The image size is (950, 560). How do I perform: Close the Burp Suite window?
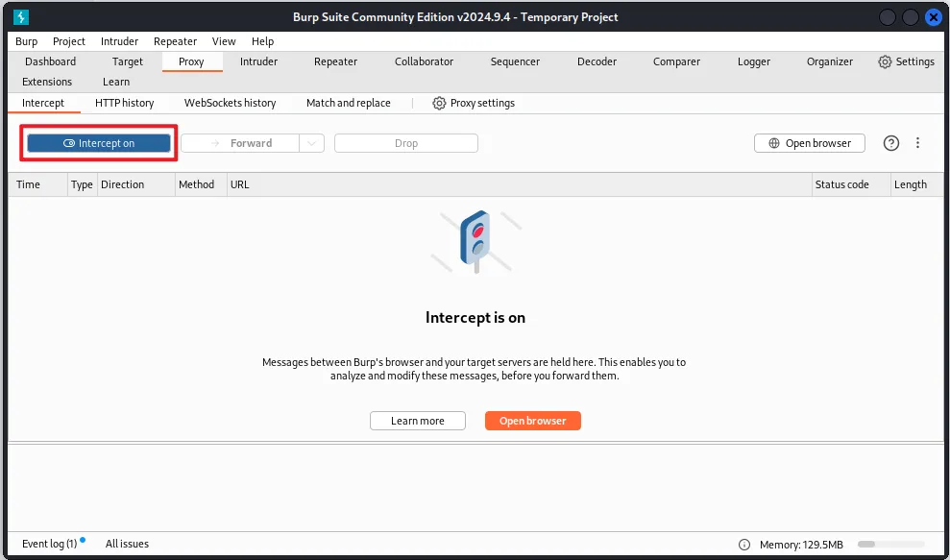934,17
